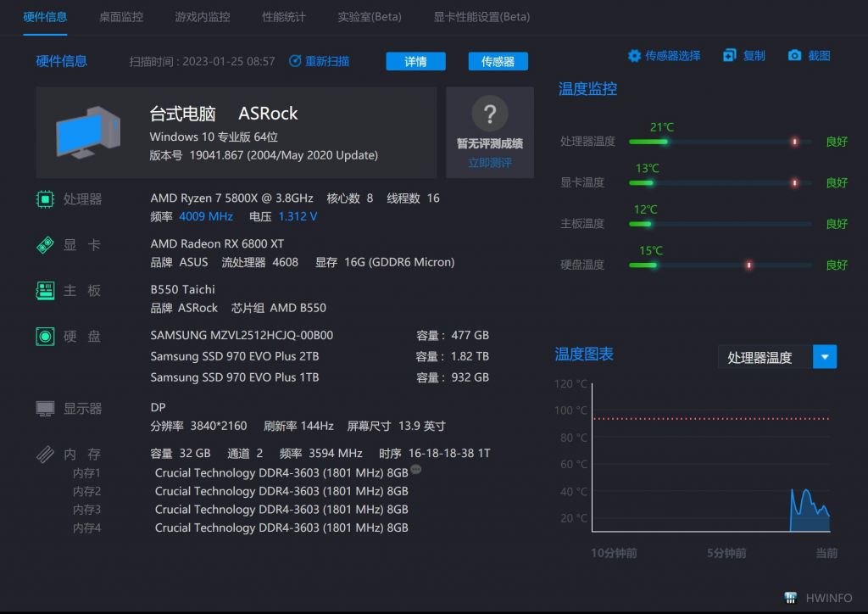Viewport: 868px width, 614px height.
Task: Click the 硬盘温度 15°C slider bar
Action: [721, 265]
